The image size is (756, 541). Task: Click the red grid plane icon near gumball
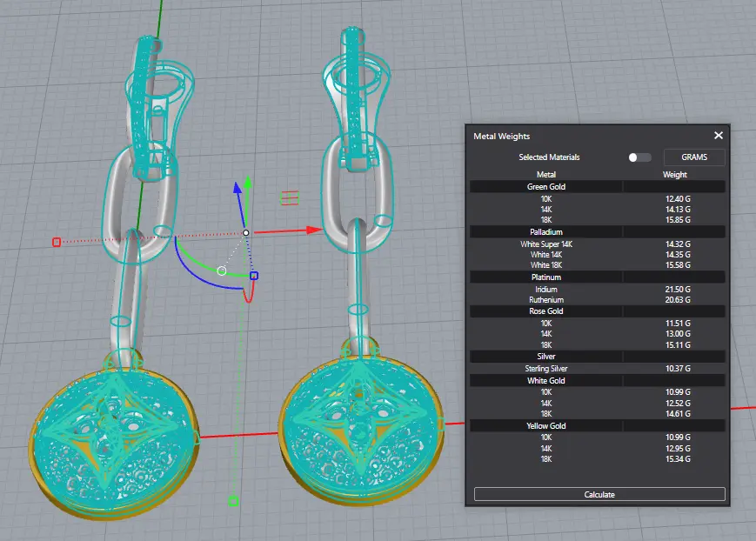click(290, 197)
